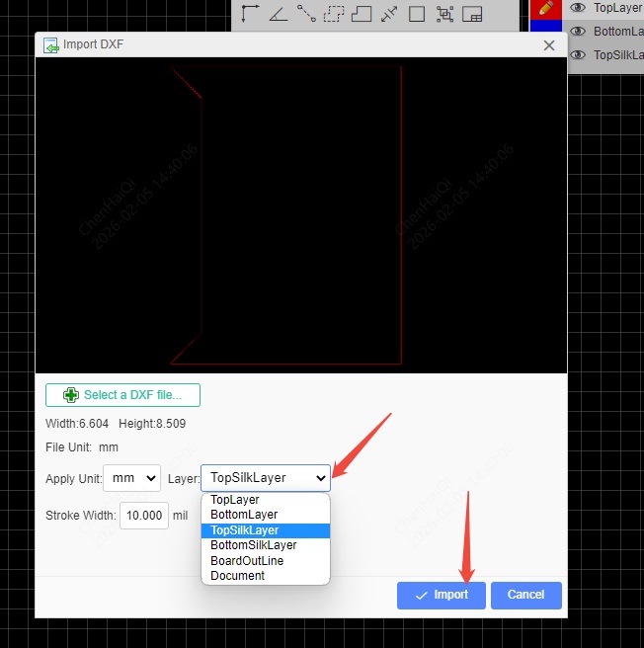Select the solid region polygon tool
This screenshot has height=648, width=644.
[362, 14]
